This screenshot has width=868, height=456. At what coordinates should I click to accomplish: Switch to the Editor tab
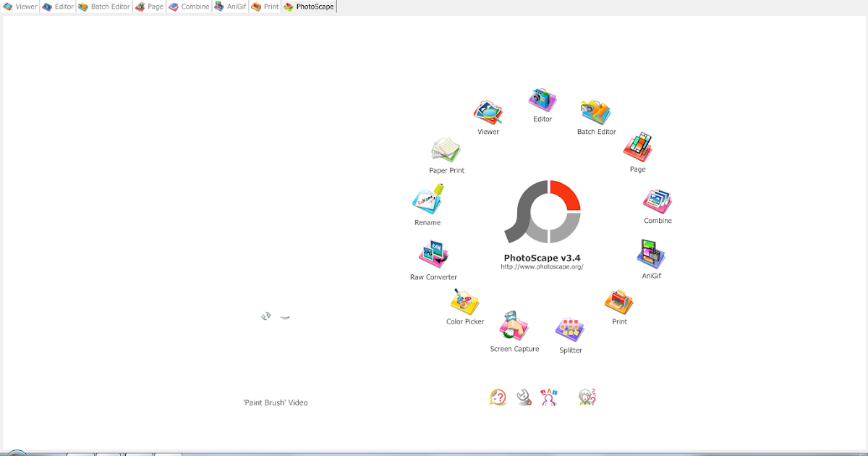[58, 7]
